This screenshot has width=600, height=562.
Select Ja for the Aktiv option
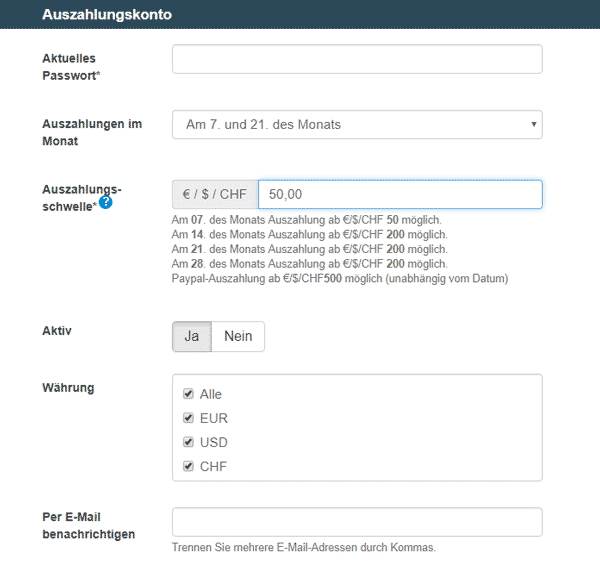192,336
